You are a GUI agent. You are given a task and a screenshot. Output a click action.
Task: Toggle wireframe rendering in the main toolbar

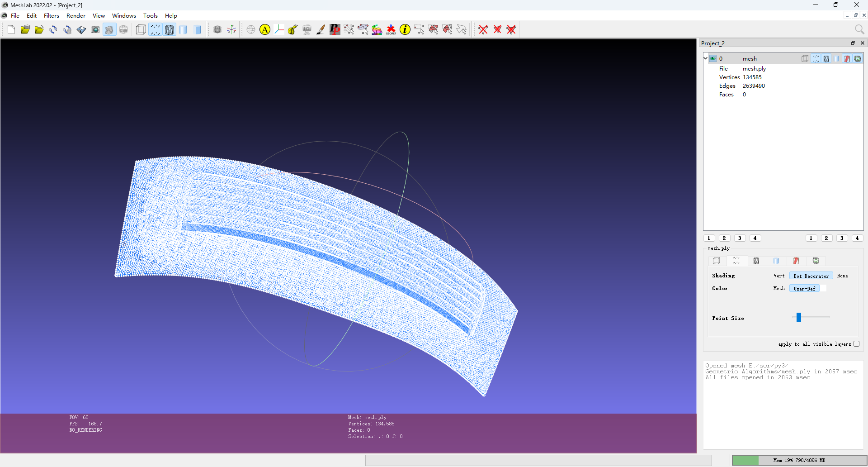pos(170,30)
